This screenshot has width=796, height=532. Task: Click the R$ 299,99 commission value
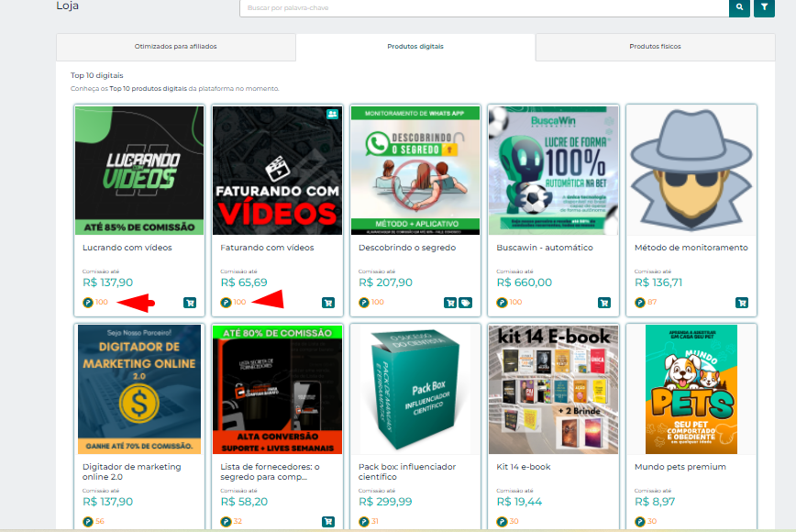(385, 502)
